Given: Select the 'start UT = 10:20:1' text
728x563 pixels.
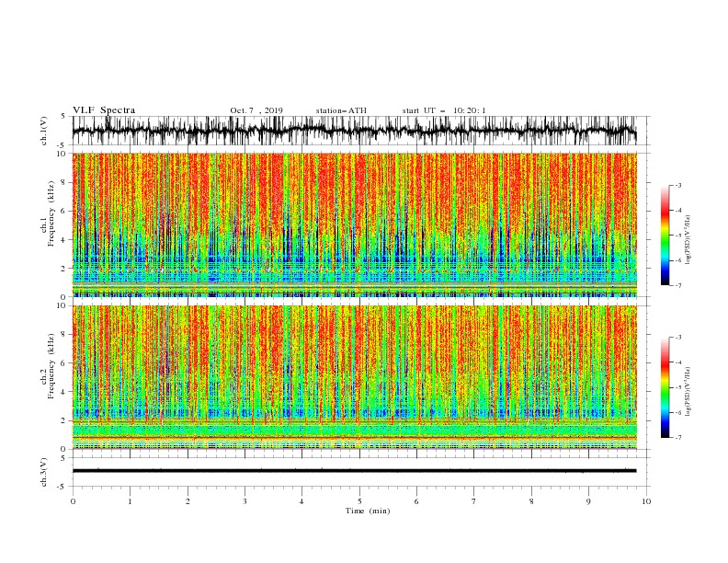Looking at the screenshot, I should (x=444, y=110).
